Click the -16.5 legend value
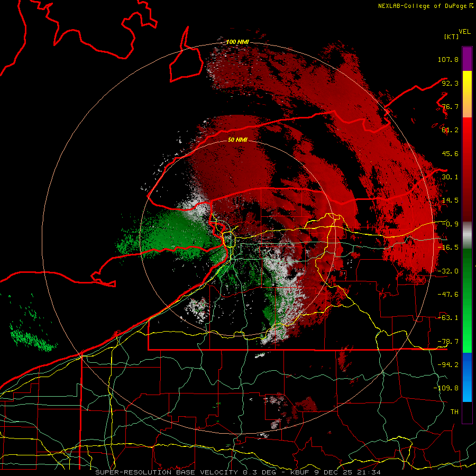 tap(448, 248)
